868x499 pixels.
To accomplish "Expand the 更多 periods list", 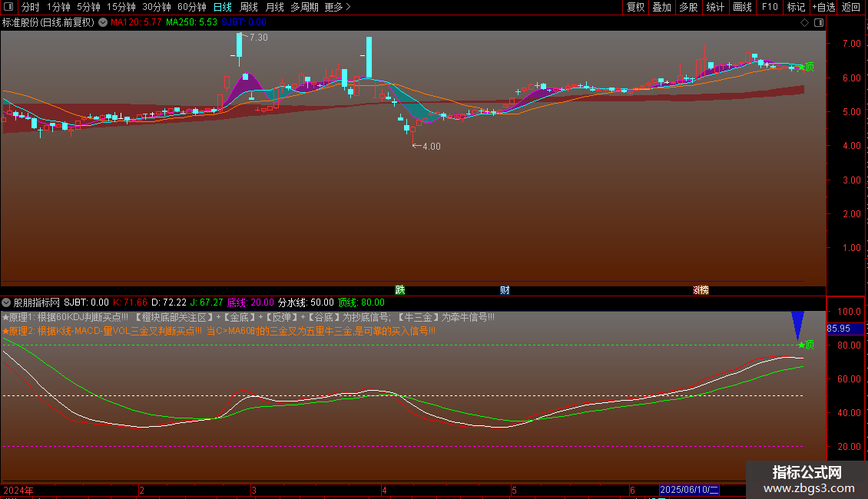I will click(338, 7).
